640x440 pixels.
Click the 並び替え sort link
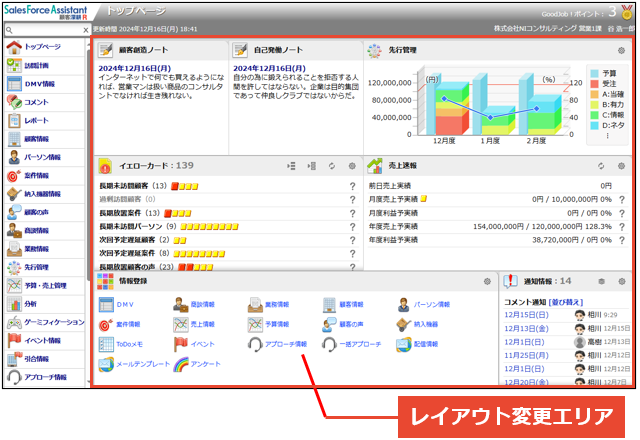tap(566, 302)
